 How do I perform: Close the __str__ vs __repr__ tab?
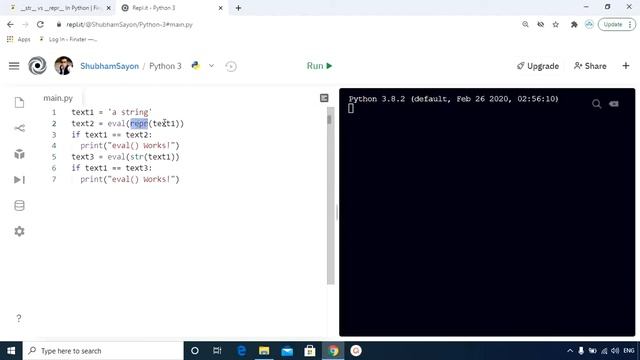click(x=109, y=8)
